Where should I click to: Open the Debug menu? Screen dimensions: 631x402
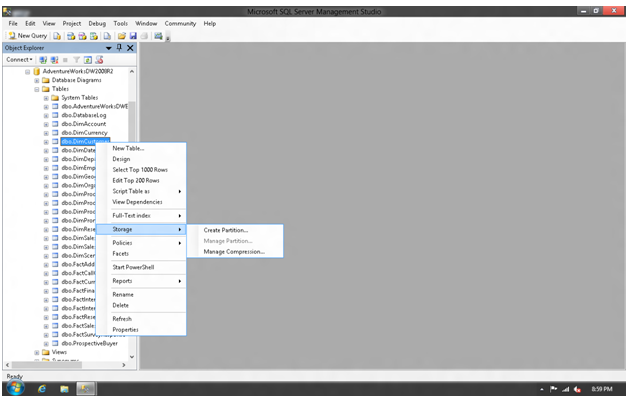[97, 23]
